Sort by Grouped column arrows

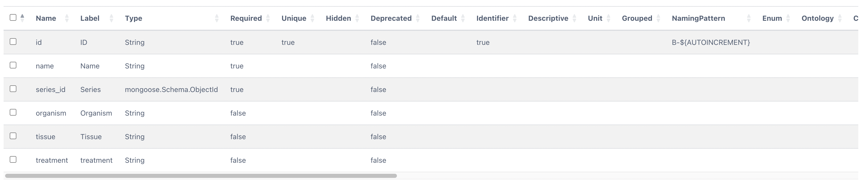pos(658,18)
